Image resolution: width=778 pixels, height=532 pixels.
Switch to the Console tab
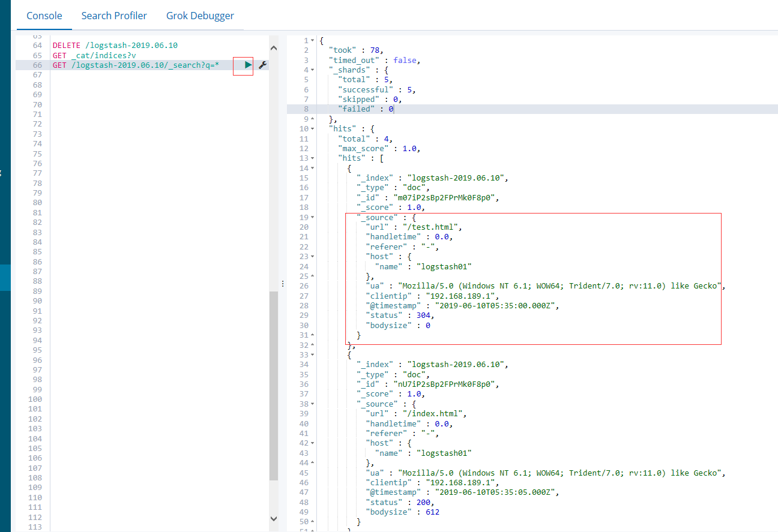(x=44, y=16)
